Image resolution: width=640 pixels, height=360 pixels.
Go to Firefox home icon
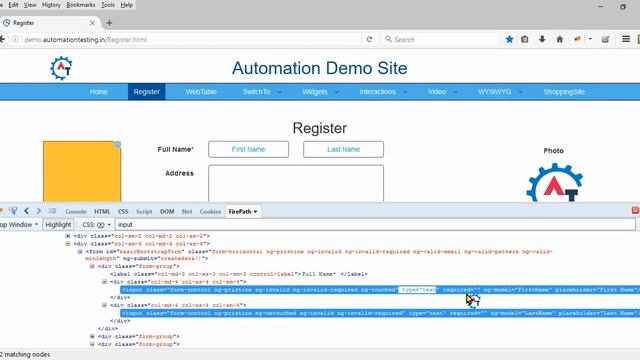pos(560,39)
